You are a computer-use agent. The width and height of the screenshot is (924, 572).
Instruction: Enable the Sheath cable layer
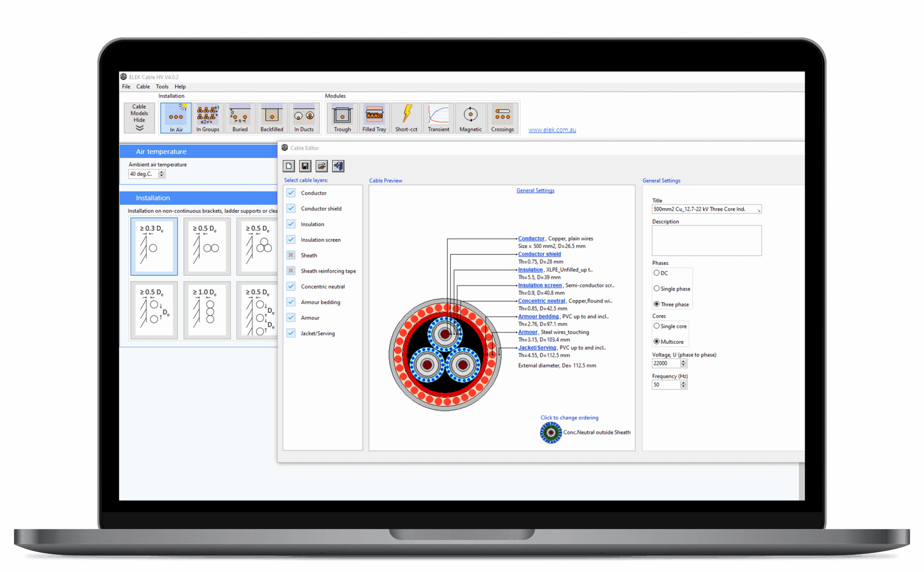click(291, 255)
